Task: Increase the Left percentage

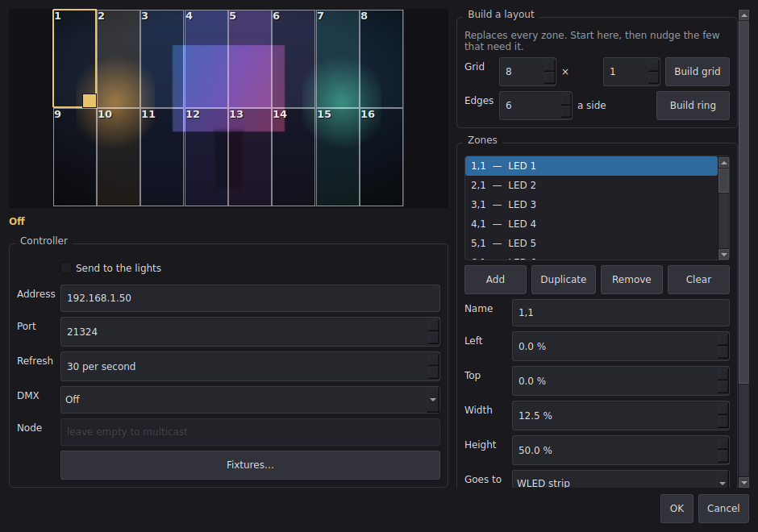Action: click(x=723, y=339)
